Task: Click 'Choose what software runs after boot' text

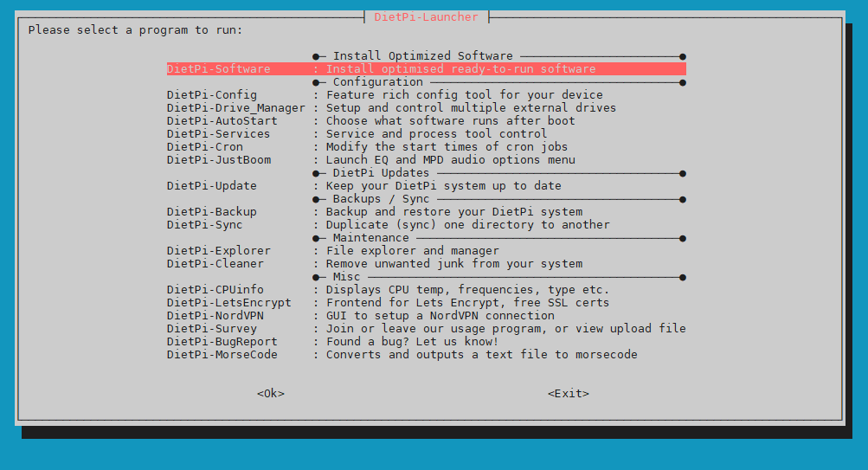Action: point(451,121)
